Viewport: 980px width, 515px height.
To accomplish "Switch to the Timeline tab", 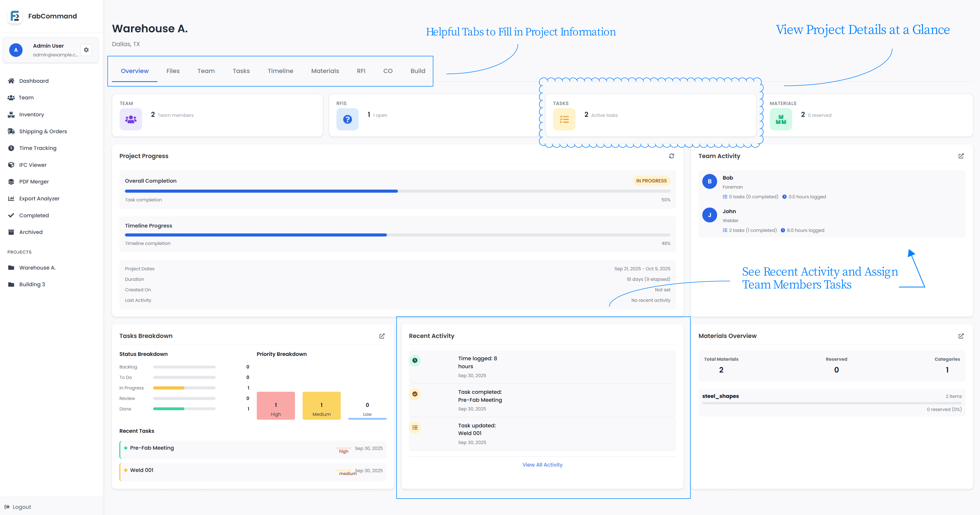I will coord(280,71).
